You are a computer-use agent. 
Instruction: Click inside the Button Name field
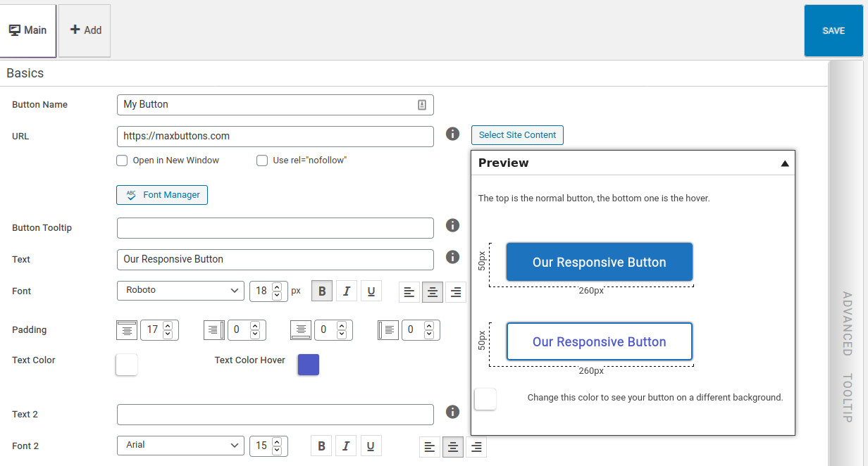click(x=275, y=104)
